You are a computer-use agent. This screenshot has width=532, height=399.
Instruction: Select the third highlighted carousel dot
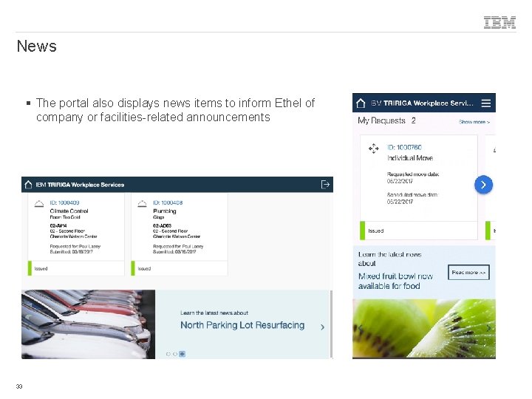[183, 354]
